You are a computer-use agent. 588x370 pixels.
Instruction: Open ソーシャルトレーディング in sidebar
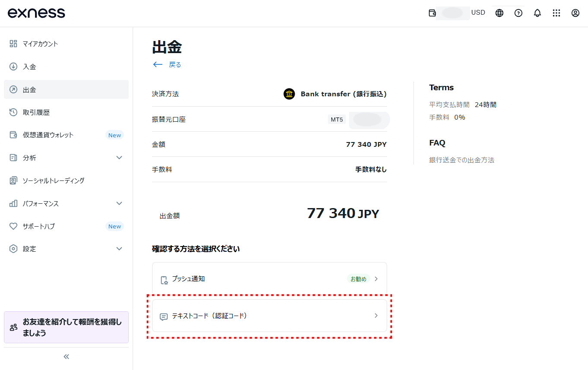pos(66,180)
